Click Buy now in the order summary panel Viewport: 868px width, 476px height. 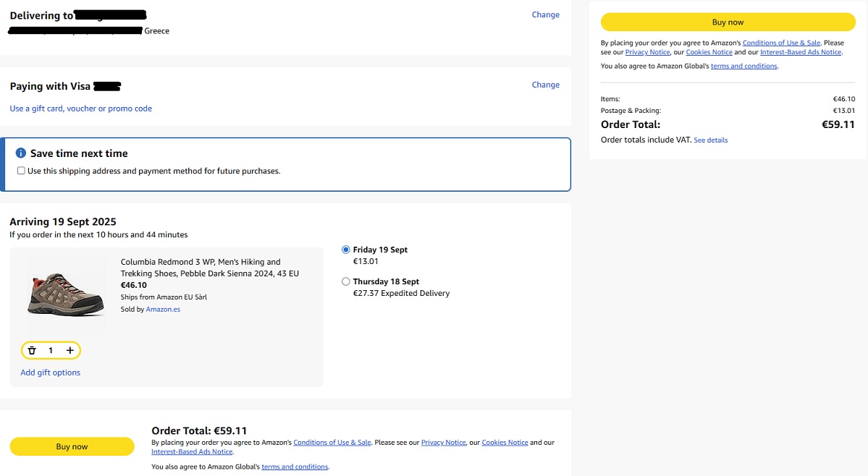click(728, 22)
